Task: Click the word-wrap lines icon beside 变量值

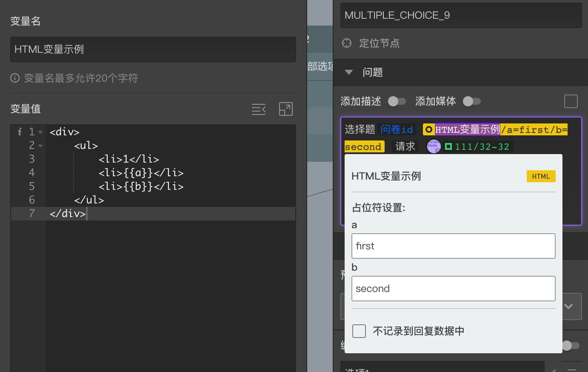Action: 259,109
